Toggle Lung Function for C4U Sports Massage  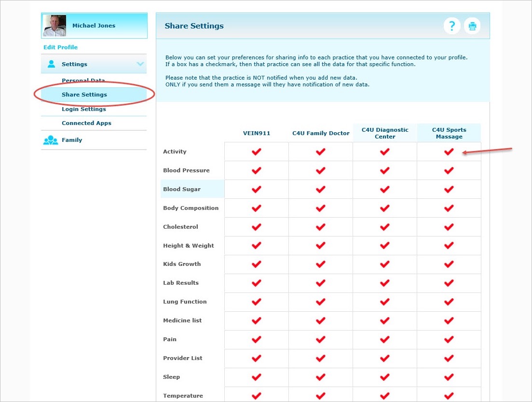click(x=449, y=302)
